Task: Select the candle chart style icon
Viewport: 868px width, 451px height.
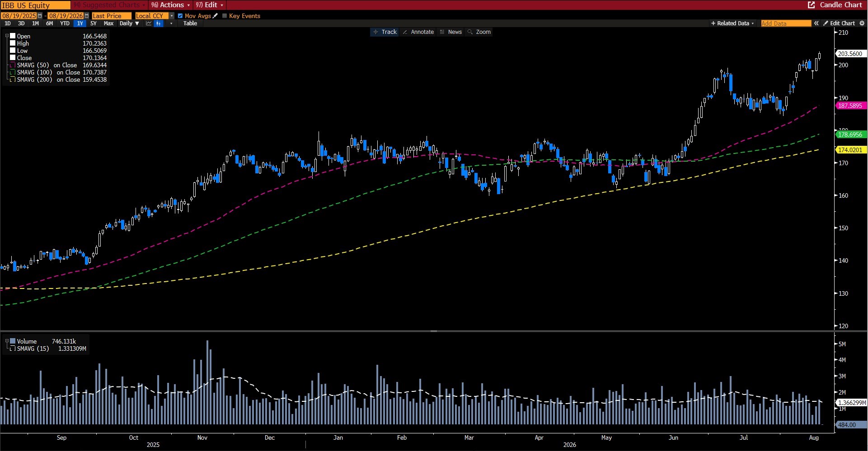Action: pyautogui.click(x=159, y=23)
